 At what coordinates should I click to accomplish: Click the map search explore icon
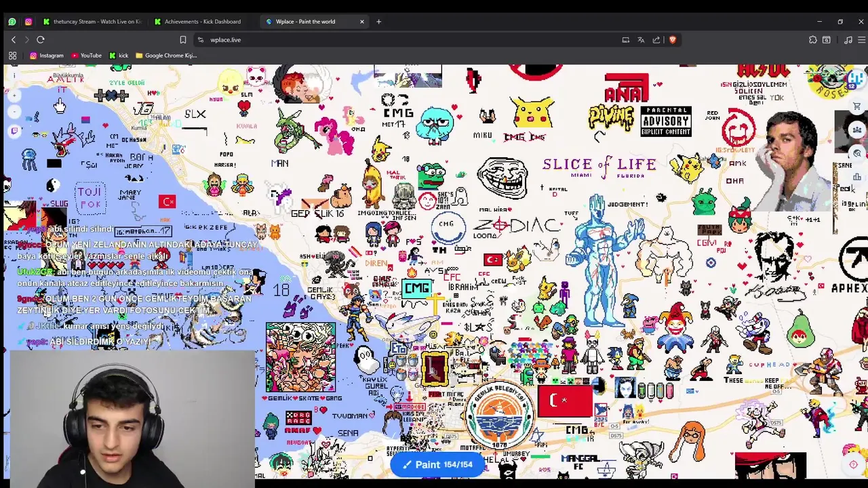point(857,153)
